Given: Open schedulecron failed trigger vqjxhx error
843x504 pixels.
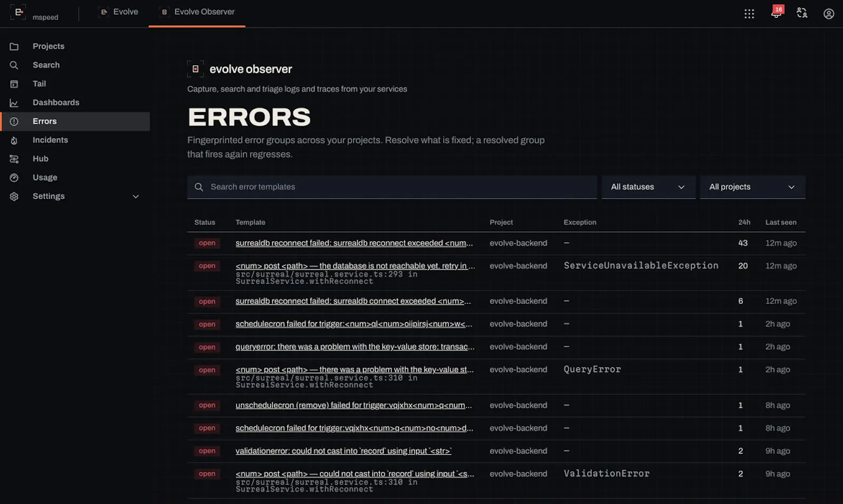Looking at the screenshot, I should click(x=354, y=428).
